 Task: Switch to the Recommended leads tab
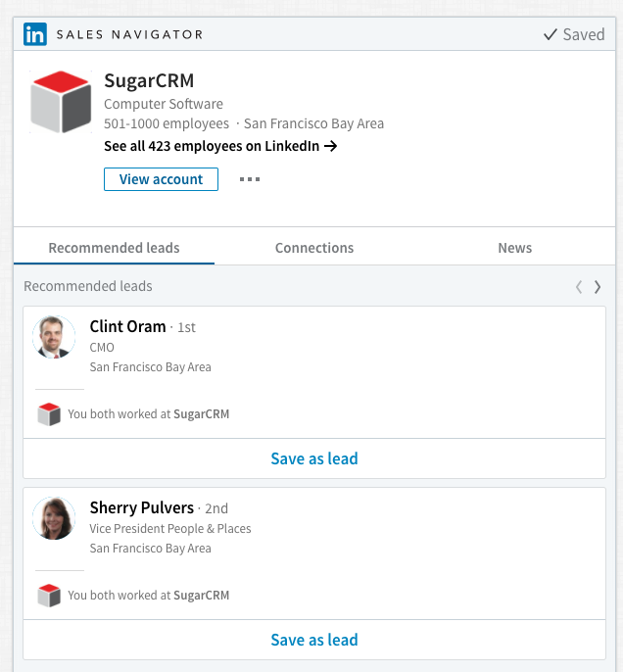114,248
